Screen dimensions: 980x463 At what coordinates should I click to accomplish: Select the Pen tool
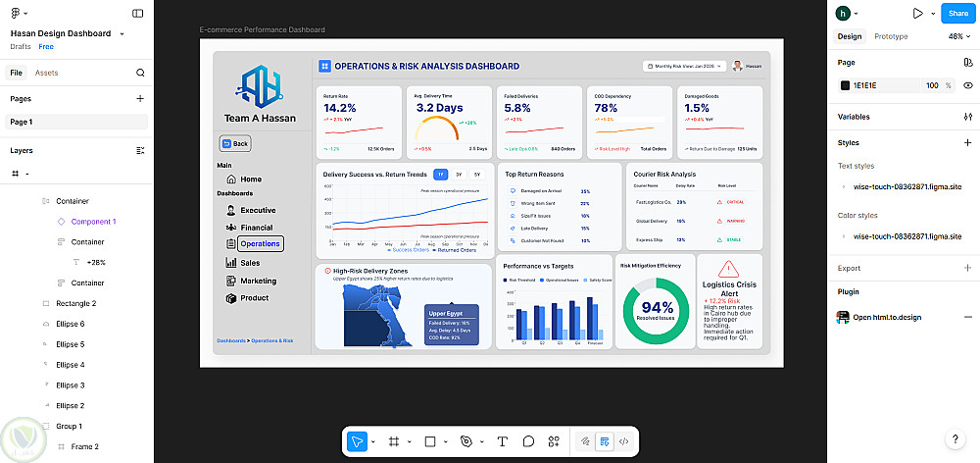pyautogui.click(x=465, y=441)
